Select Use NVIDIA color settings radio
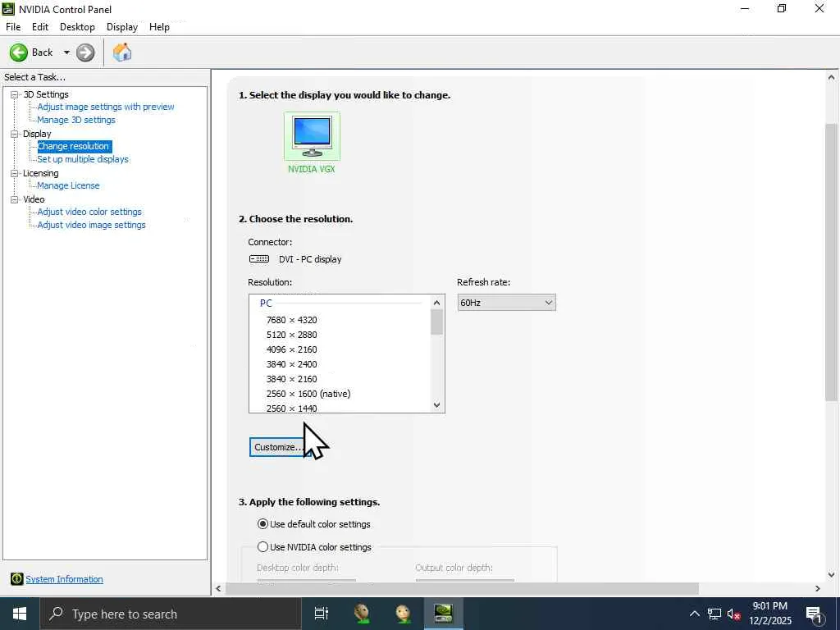Image resolution: width=840 pixels, height=630 pixels. click(262, 547)
